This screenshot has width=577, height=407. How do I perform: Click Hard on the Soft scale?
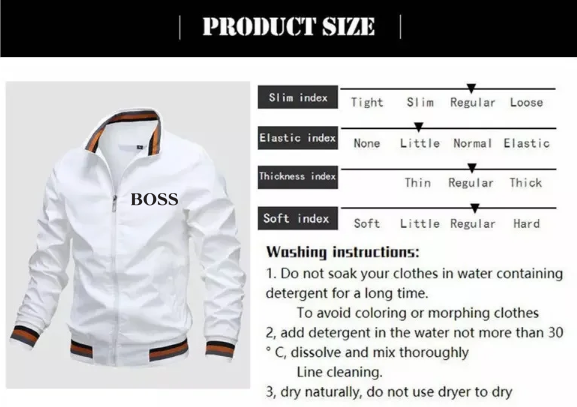pos(527,223)
